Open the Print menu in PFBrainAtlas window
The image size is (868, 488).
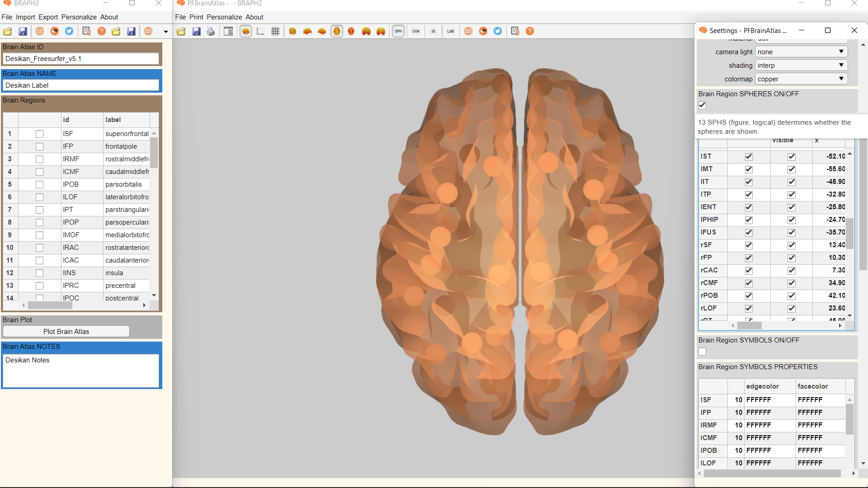pos(196,17)
